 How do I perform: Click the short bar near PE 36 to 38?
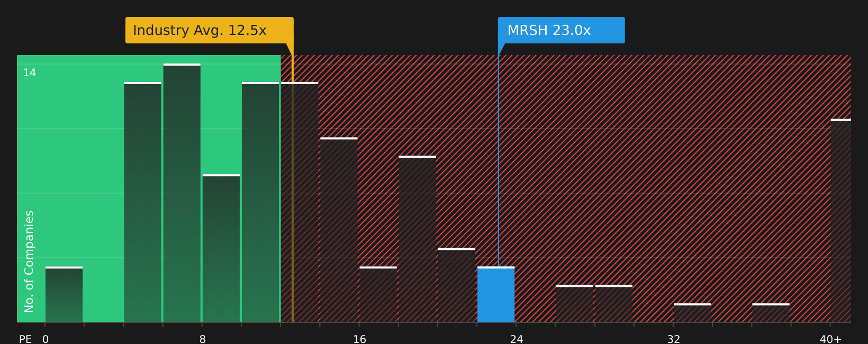771,313
